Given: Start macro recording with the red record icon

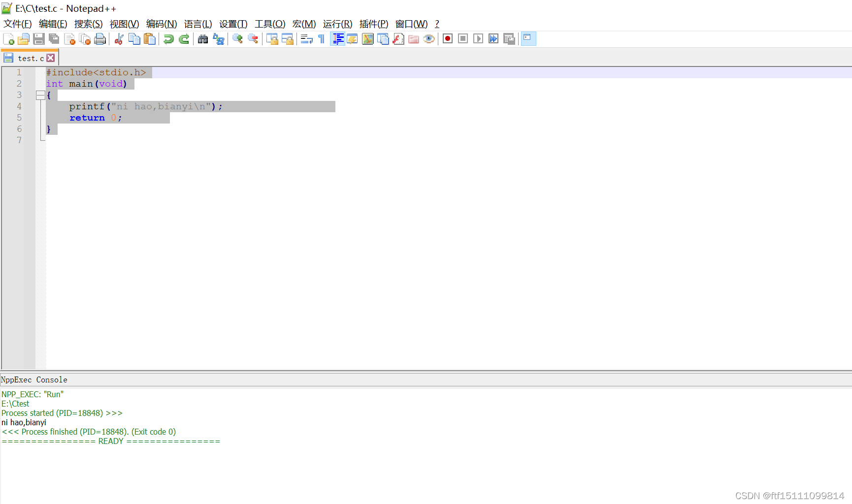Looking at the screenshot, I should tap(447, 39).
